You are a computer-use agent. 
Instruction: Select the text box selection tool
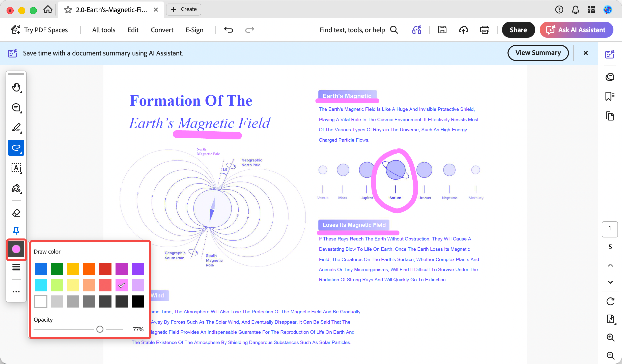point(16,168)
